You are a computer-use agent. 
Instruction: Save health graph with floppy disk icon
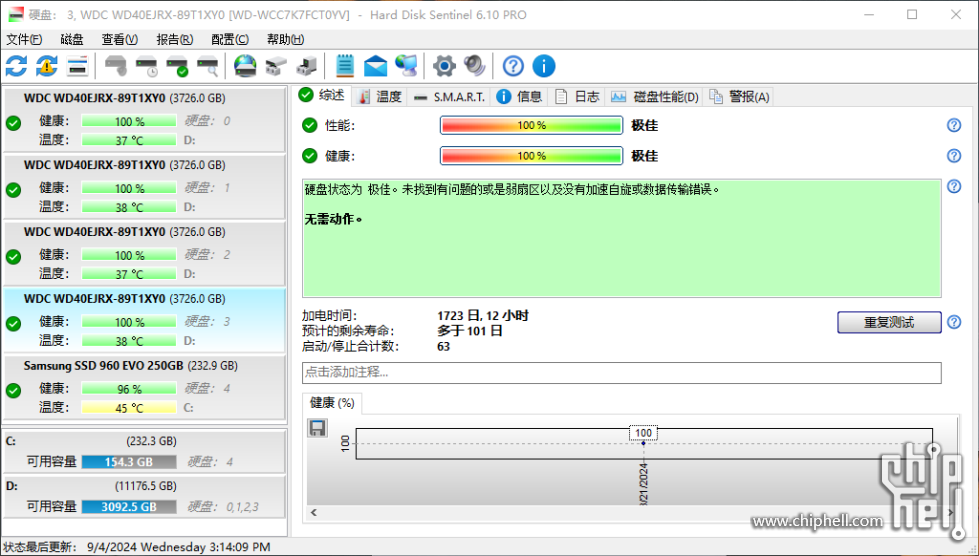317,427
